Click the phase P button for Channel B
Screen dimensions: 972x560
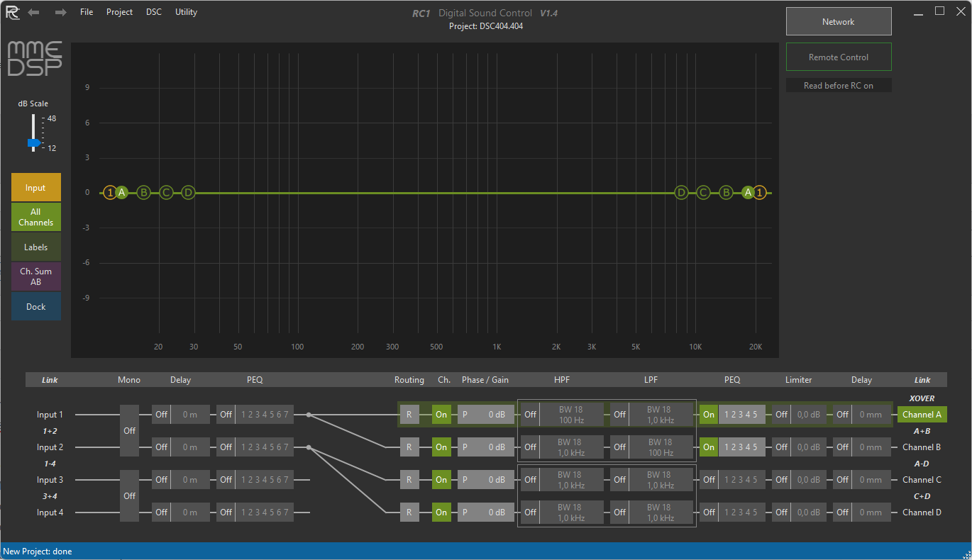[465, 447]
